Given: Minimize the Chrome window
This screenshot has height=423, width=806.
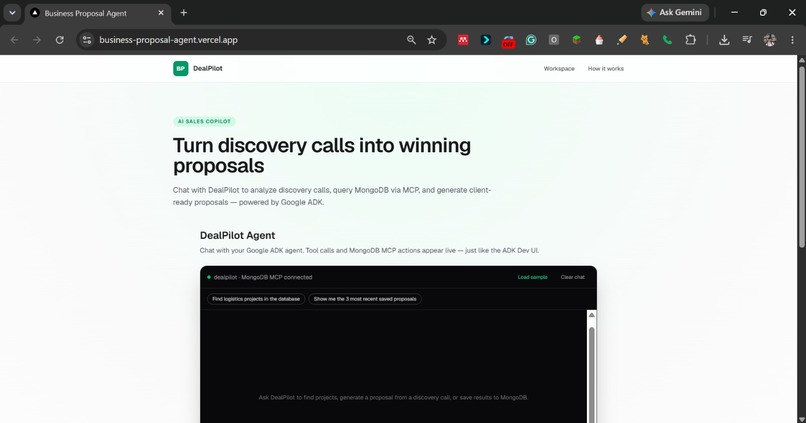Looking at the screenshot, I should pyautogui.click(x=735, y=12).
